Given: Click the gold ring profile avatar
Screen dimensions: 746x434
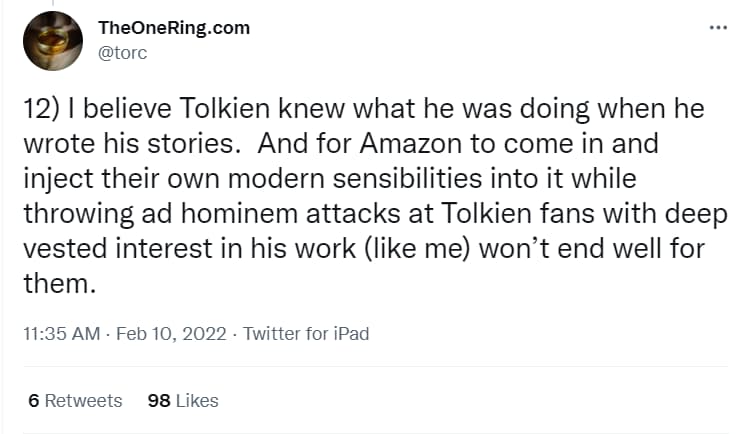Looking at the screenshot, I should click(x=53, y=41).
